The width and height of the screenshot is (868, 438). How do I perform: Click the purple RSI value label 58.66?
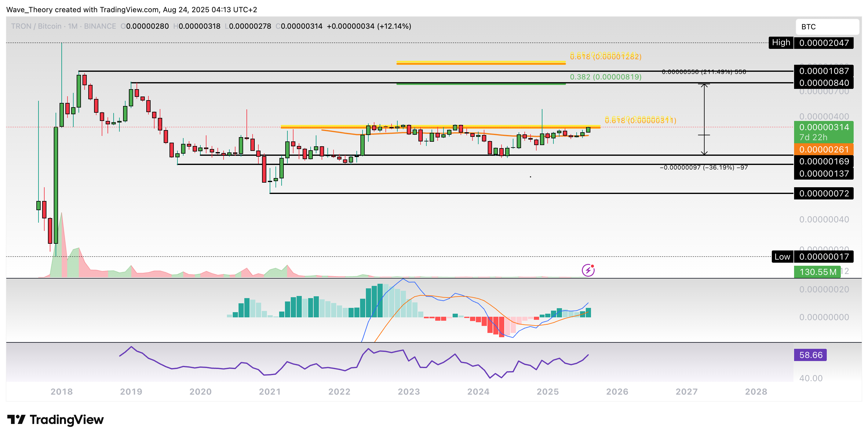point(810,355)
